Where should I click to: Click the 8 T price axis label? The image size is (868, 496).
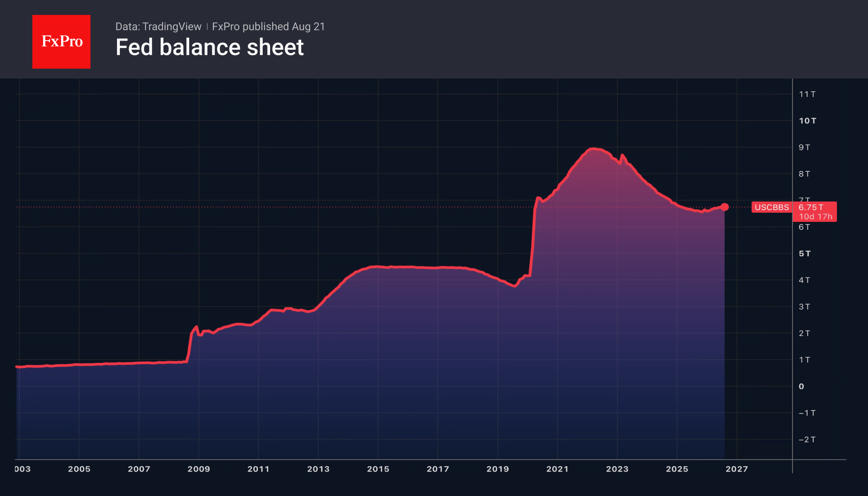click(804, 174)
